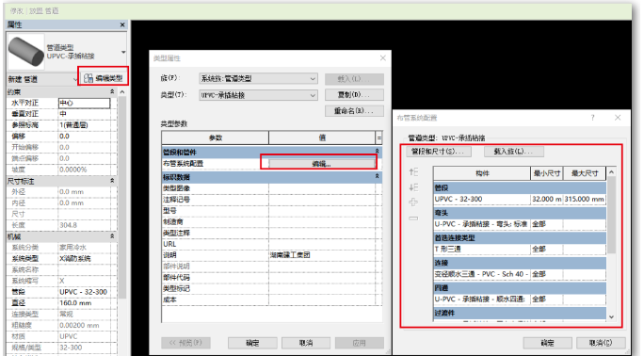Screen dimensions: 644x356
Task: Click the routing table scrollbar down arrow
Action: click(x=612, y=316)
